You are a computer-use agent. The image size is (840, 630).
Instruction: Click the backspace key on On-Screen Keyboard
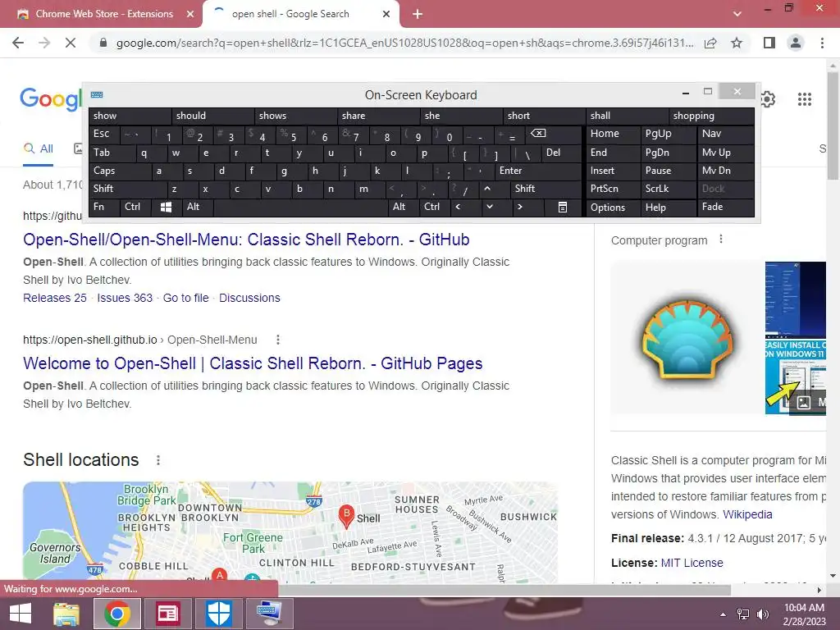(554, 134)
